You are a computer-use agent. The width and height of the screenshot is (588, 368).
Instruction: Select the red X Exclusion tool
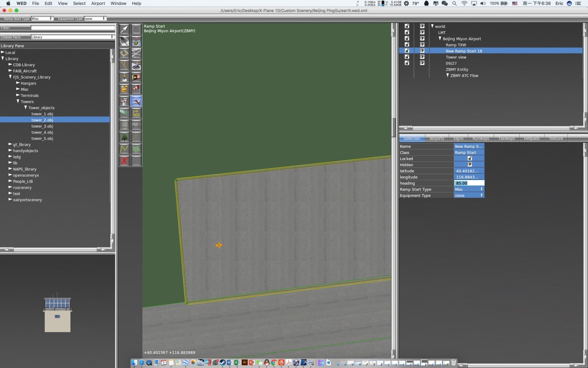pyautogui.click(x=124, y=161)
